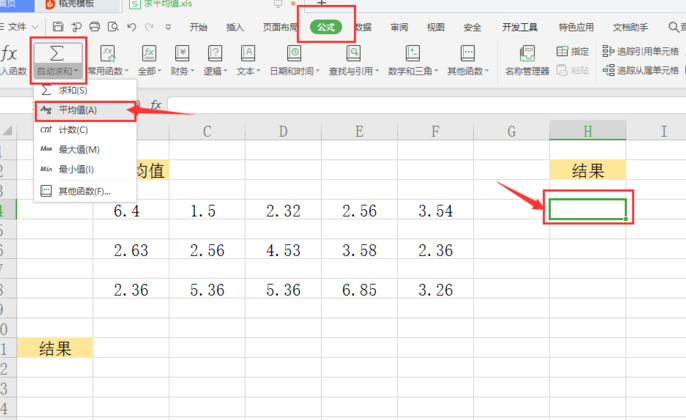The height and width of the screenshot is (420, 686).
Task: Click the Insert Function fx icon
Action: point(9,54)
